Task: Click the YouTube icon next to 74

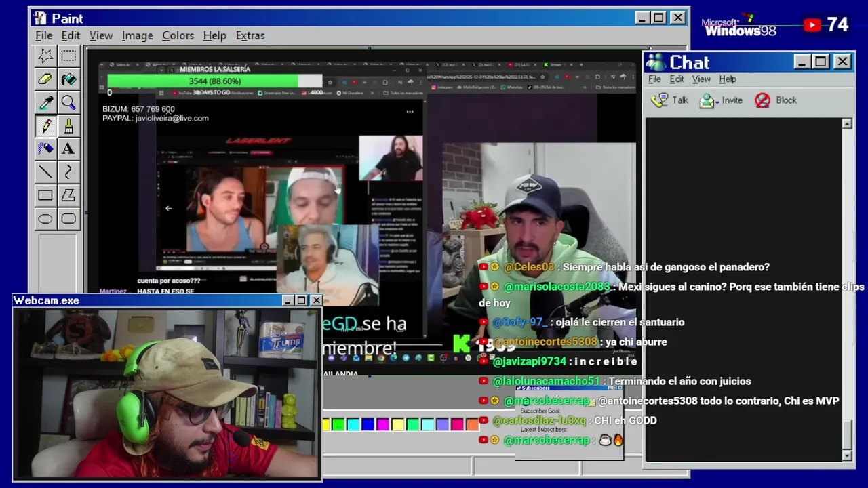Action: click(x=812, y=25)
